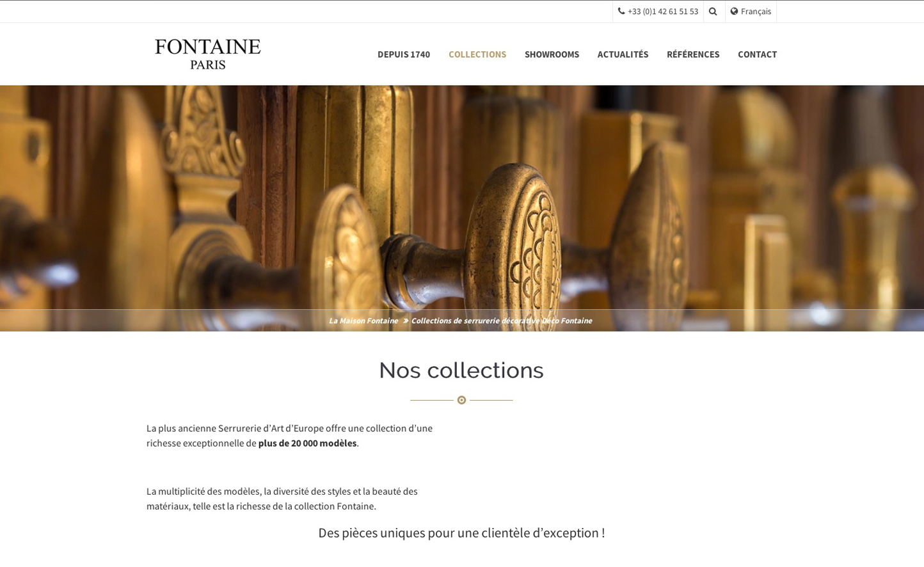
Task: Click the Des pièces uniques tagline
Action: 461,532
